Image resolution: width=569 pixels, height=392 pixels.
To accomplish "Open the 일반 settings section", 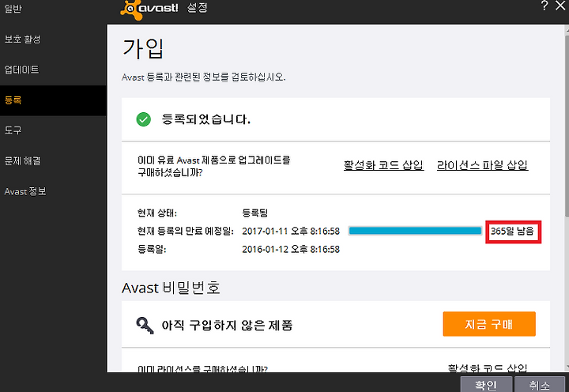I will [x=13, y=8].
